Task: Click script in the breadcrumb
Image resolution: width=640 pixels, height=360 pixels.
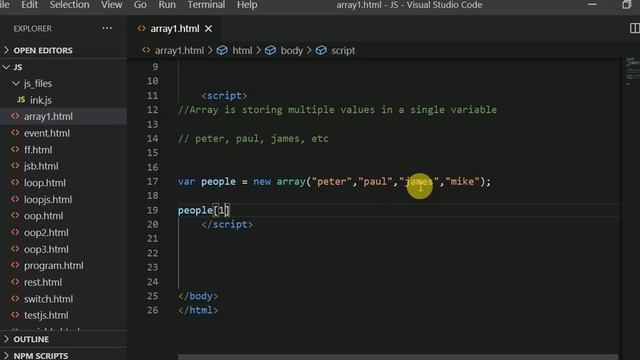Action: 343,51
